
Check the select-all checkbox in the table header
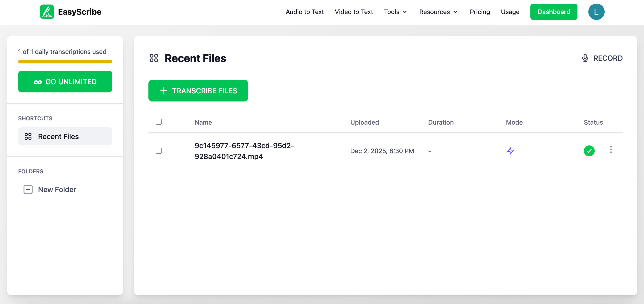(x=159, y=122)
